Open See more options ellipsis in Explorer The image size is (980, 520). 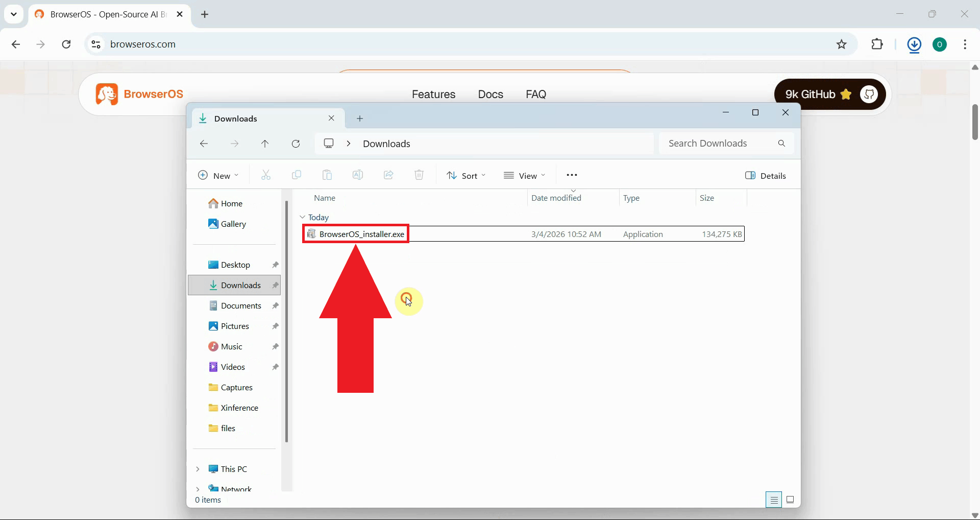(572, 175)
